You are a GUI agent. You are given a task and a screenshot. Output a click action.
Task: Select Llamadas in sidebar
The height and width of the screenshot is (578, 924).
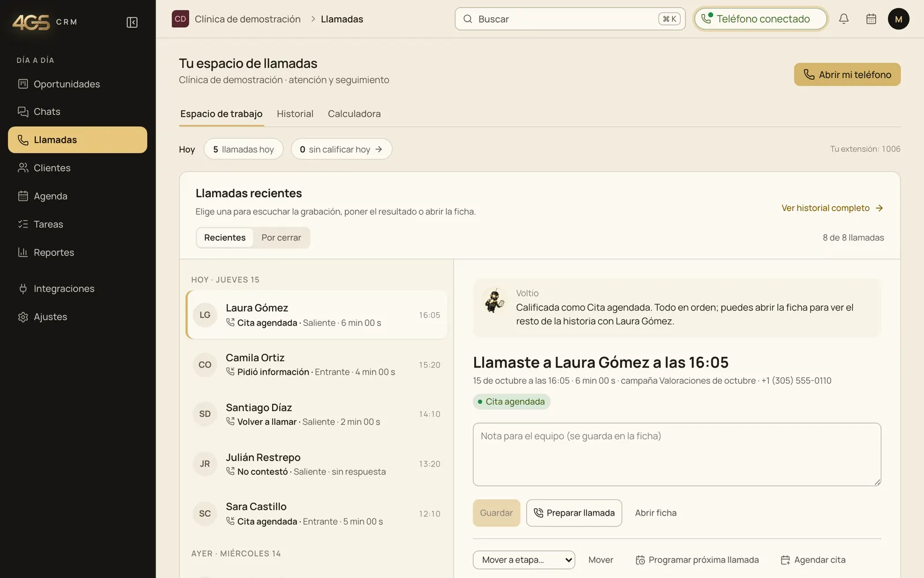pyautogui.click(x=77, y=140)
